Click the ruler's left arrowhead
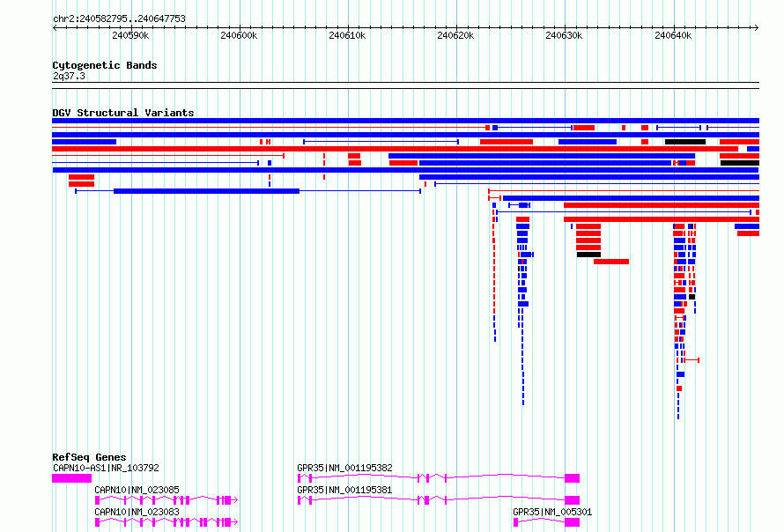 pos(55,27)
